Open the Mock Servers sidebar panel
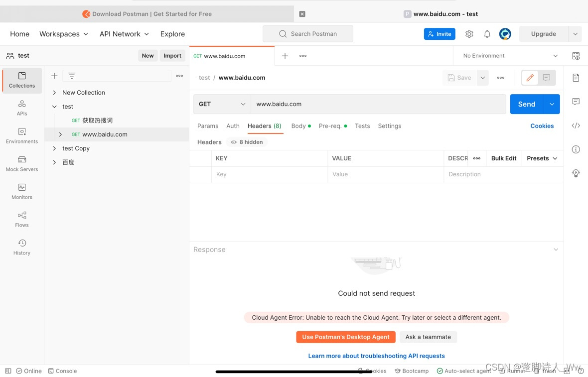This screenshot has width=588, height=377. [x=22, y=164]
